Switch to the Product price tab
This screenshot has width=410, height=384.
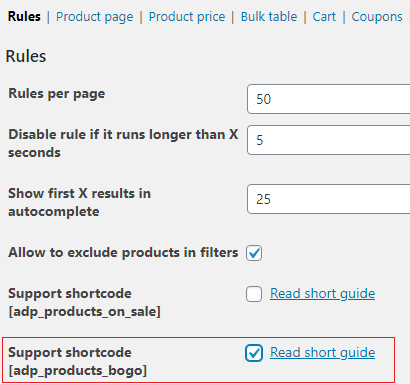[187, 17]
